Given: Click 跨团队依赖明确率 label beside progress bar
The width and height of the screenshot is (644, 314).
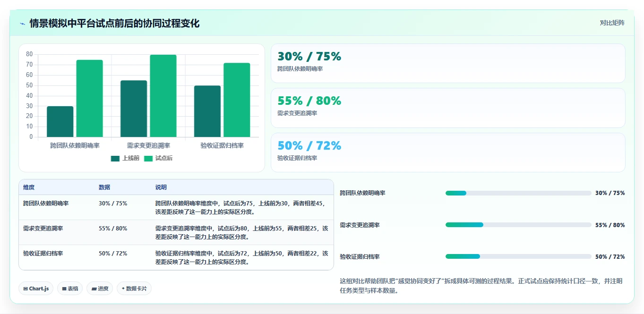Looking at the screenshot, I should (362, 193).
